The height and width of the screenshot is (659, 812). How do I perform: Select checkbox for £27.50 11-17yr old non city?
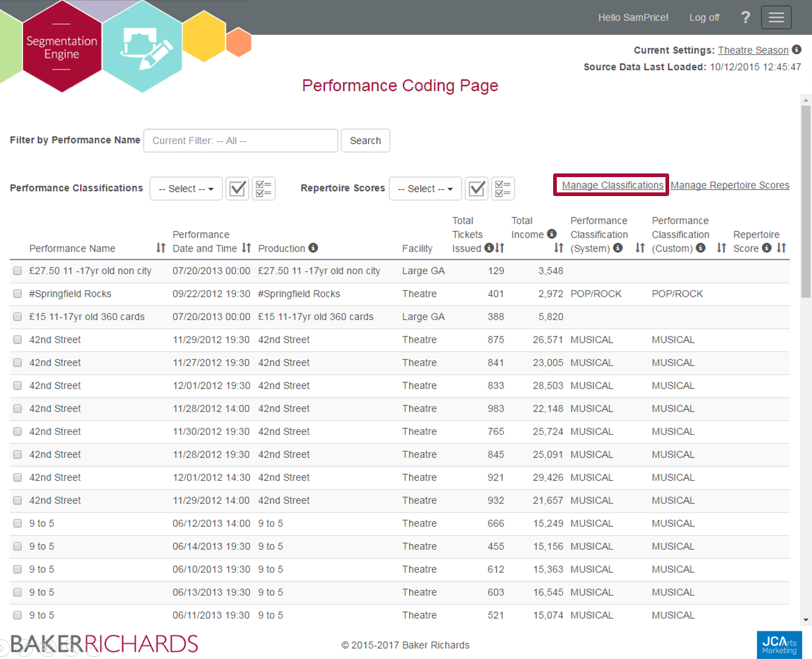coord(18,271)
